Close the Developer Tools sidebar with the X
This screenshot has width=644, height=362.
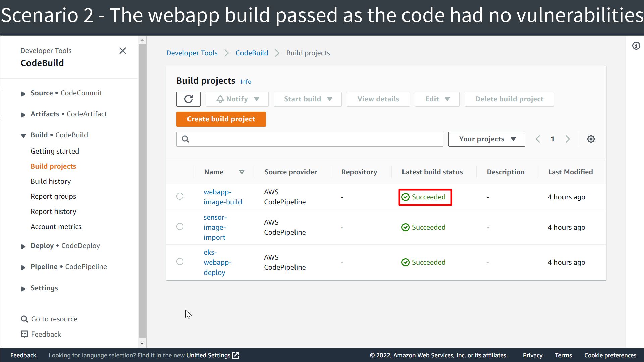123,51
